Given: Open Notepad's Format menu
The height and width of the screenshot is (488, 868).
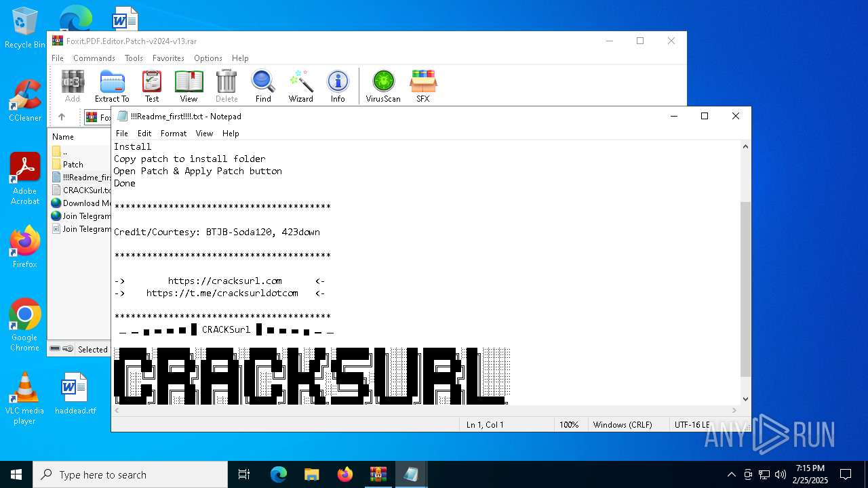Looking at the screenshot, I should point(174,134).
